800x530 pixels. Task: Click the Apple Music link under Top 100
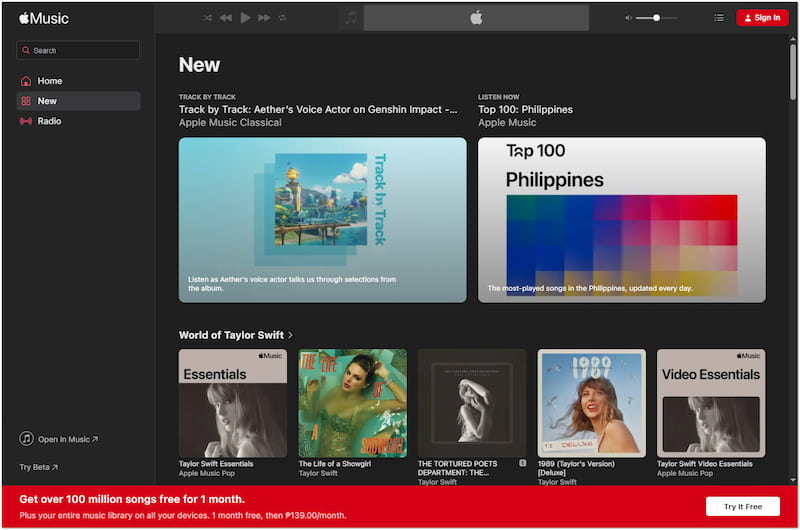507,122
